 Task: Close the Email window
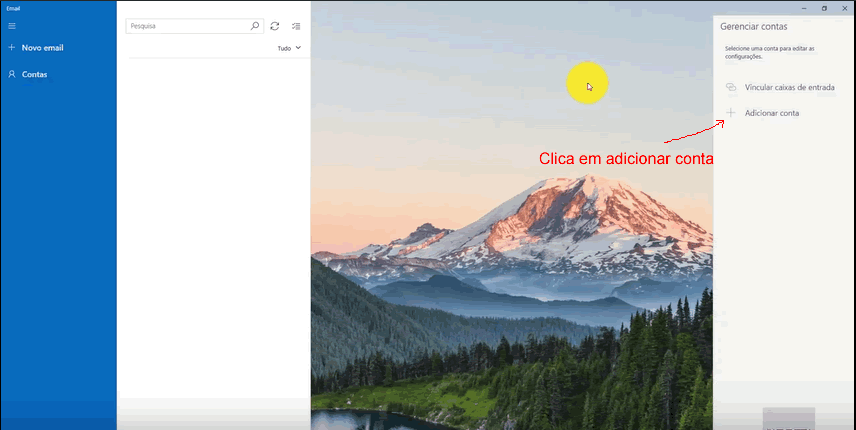tap(845, 8)
